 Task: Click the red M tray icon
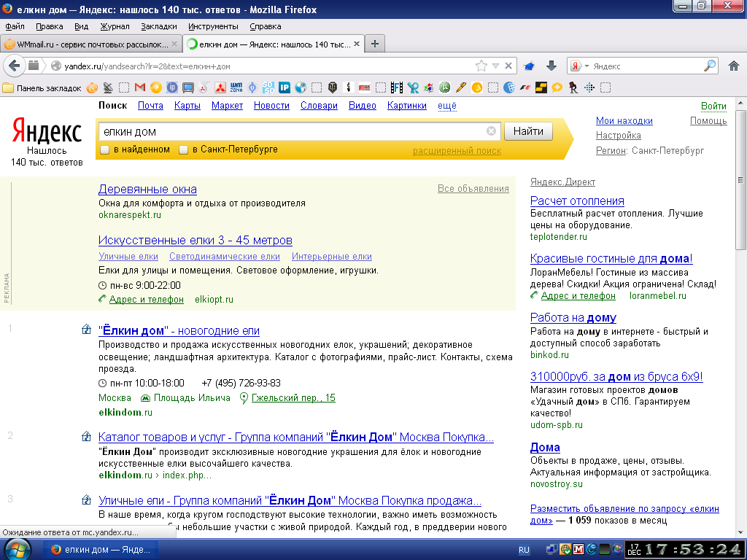point(578,550)
